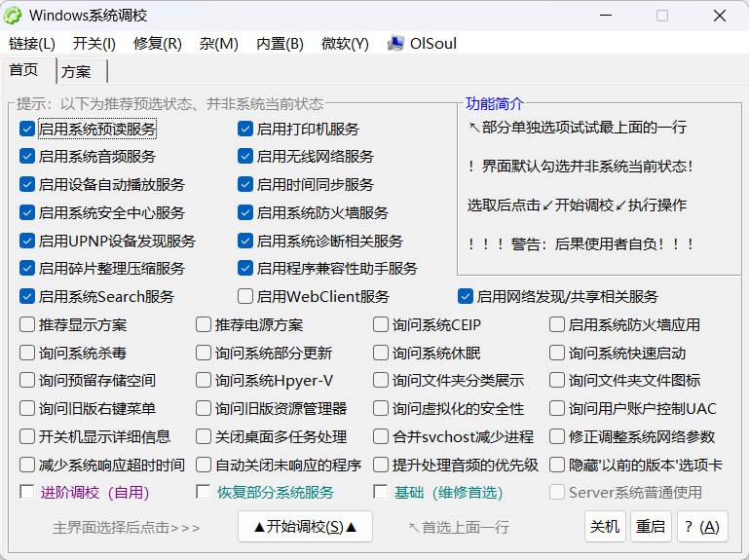Open help with the ? (A) button
The height and width of the screenshot is (560, 749).
coord(702,527)
